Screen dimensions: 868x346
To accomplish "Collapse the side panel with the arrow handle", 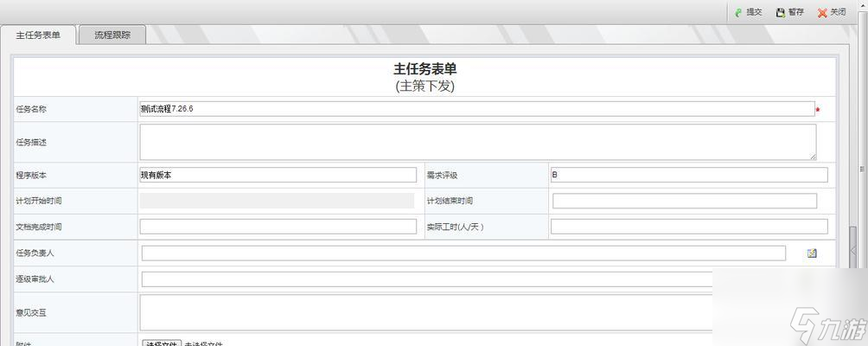I will tap(853, 250).
